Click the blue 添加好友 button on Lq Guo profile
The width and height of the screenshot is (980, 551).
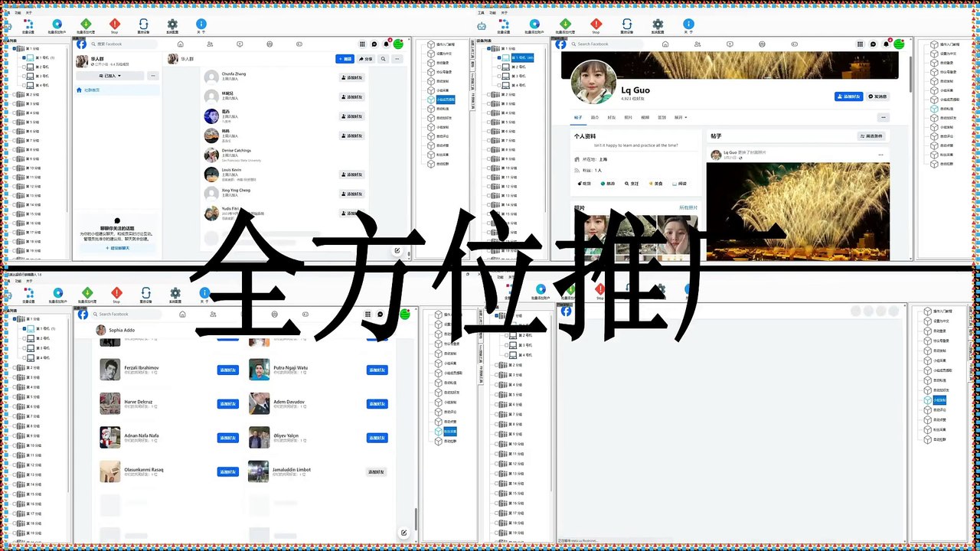tap(848, 96)
